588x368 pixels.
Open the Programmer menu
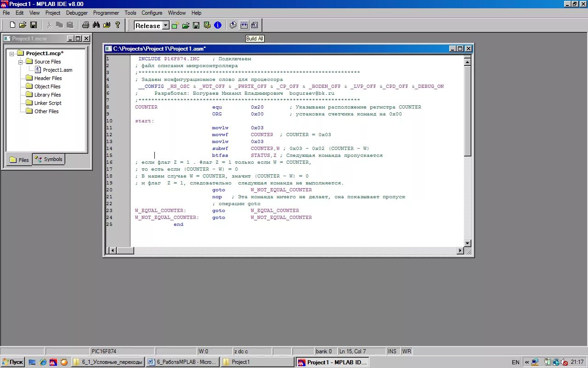tap(106, 13)
